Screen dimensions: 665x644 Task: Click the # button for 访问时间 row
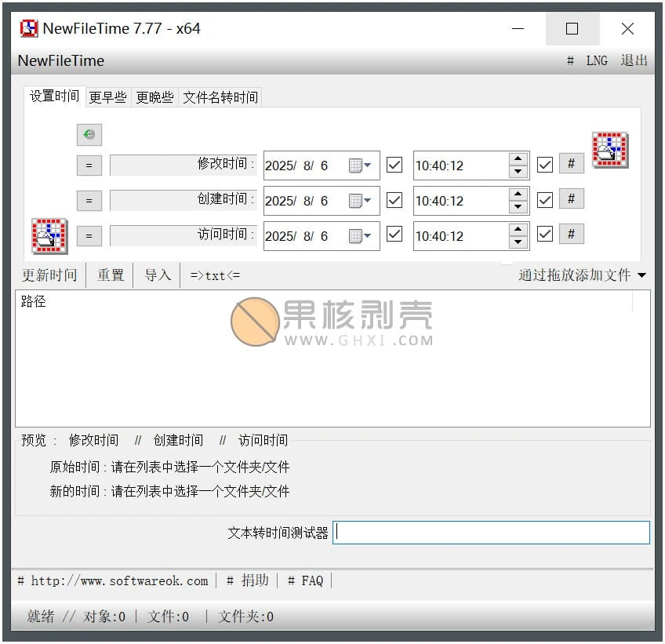(571, 235)
